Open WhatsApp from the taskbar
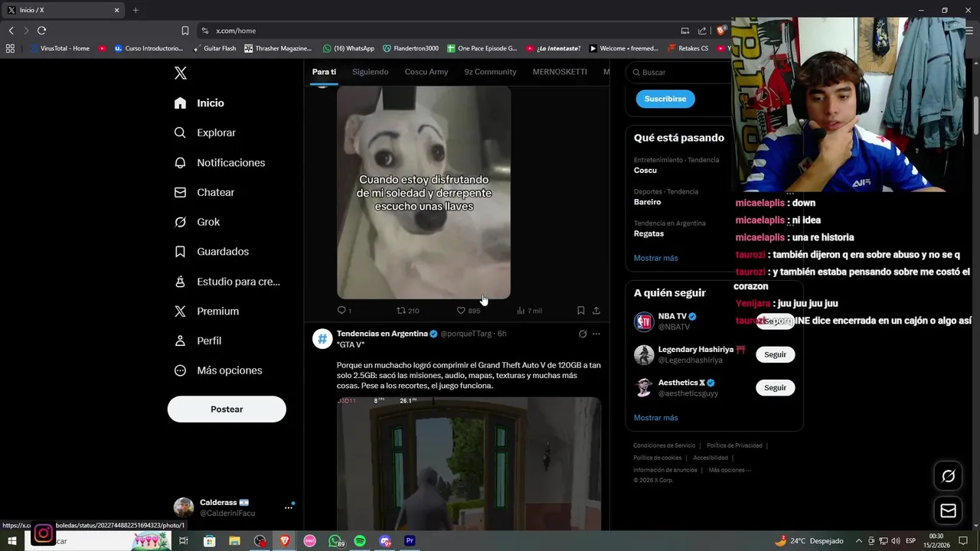Viewport: 980px width, 551px height. tap(335, 541)
